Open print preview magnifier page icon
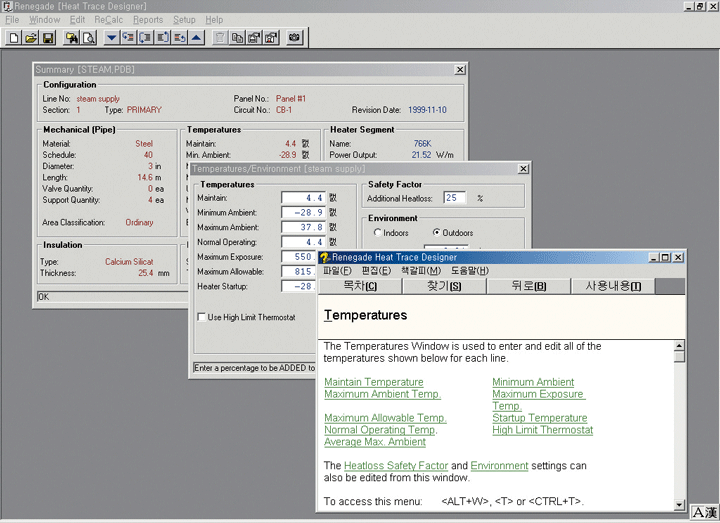 pos(89,38)
